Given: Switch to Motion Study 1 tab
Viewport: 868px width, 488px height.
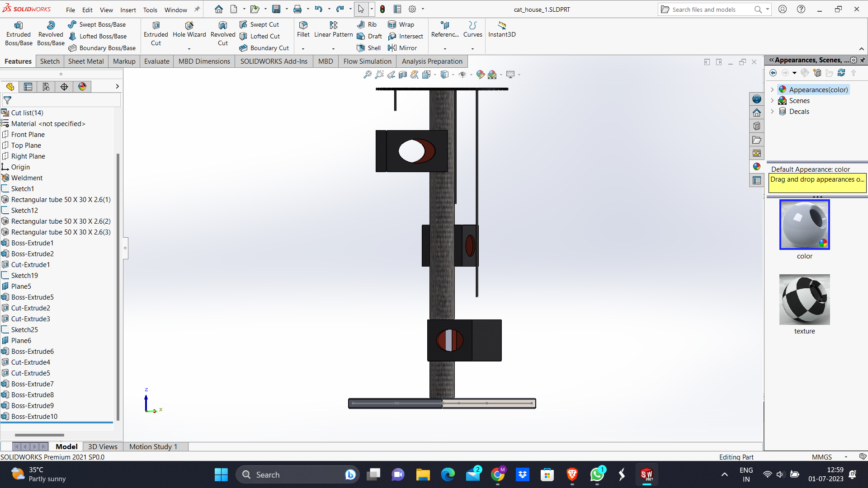Looking at the screenshot, I should 153,446.
